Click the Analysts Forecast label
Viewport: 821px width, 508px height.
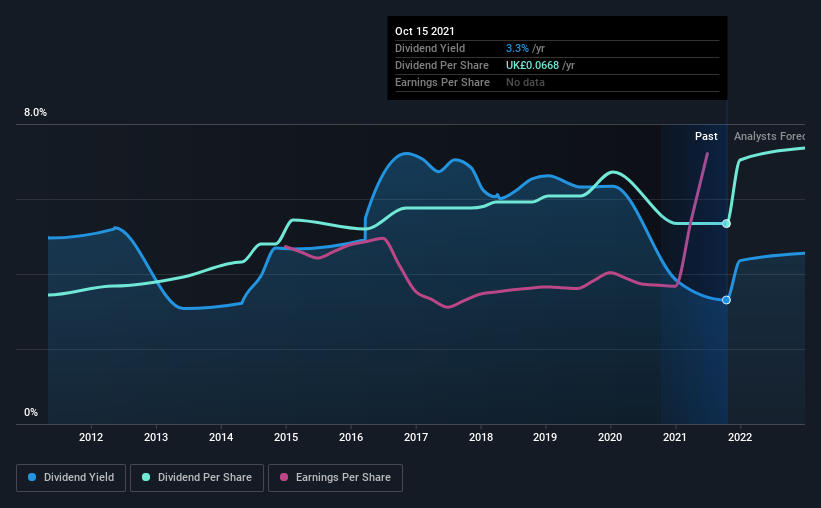[x=769, y=136]
